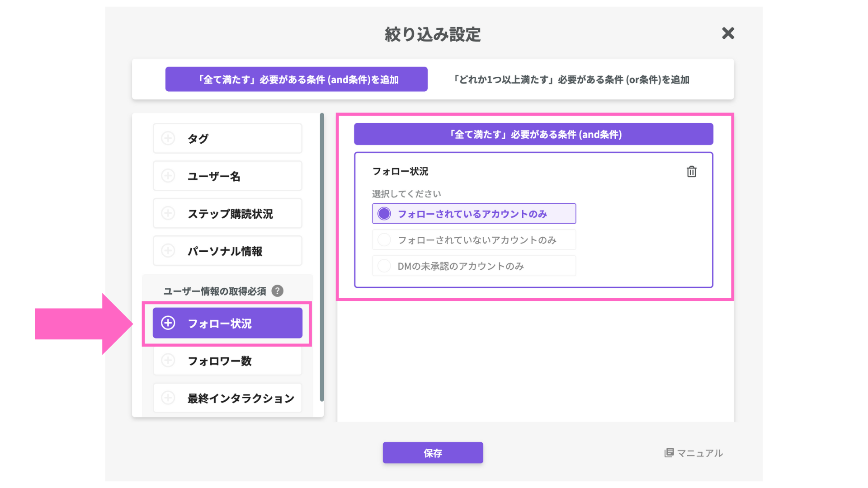Click the plus icon beside 最終インタラクション
Viewport: 868px width, 488px height.
[168, 398]
